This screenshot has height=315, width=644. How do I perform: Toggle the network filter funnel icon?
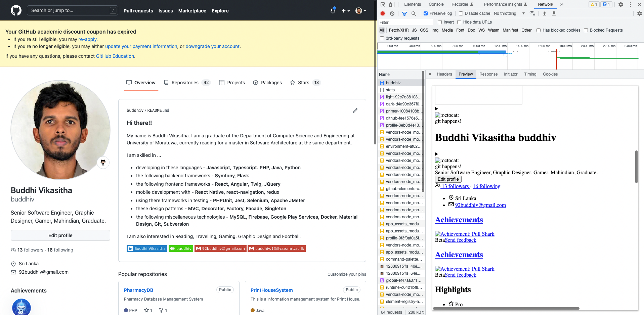[x=404, y=13]
